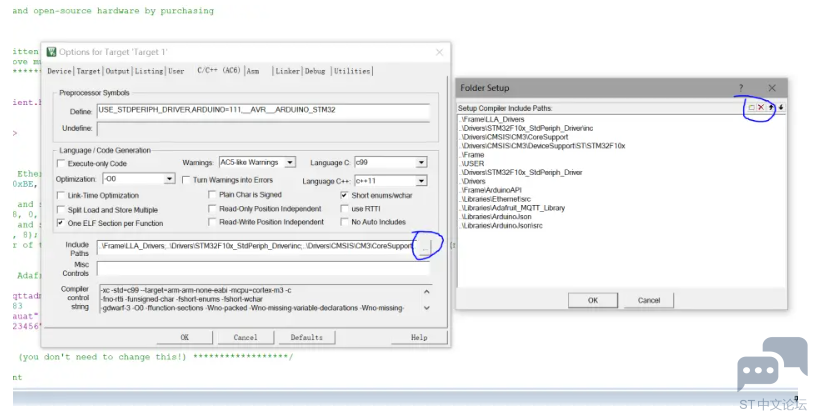Click the Define preprocessor symbols field
The image size is (816, 420).
(262, 111)
